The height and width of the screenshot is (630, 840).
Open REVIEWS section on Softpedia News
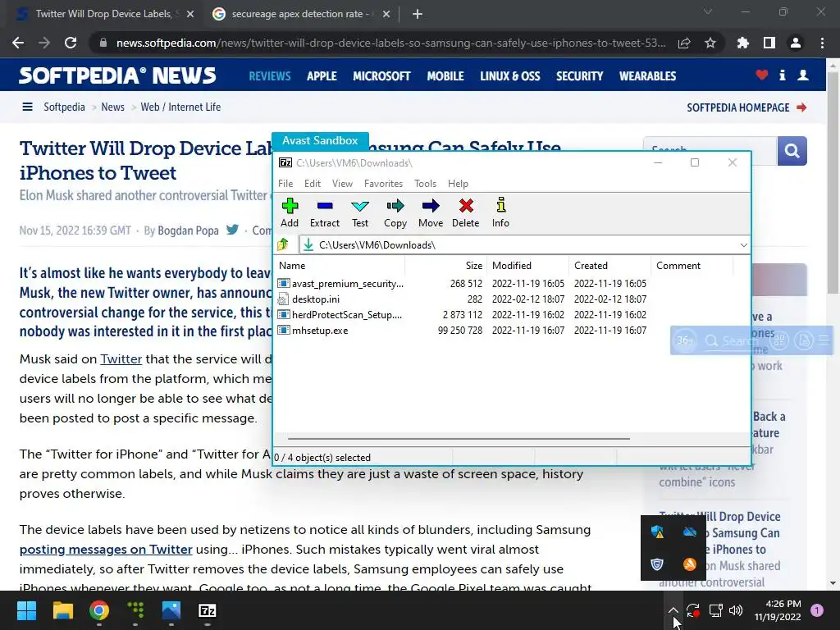click(x=269, y=76)
